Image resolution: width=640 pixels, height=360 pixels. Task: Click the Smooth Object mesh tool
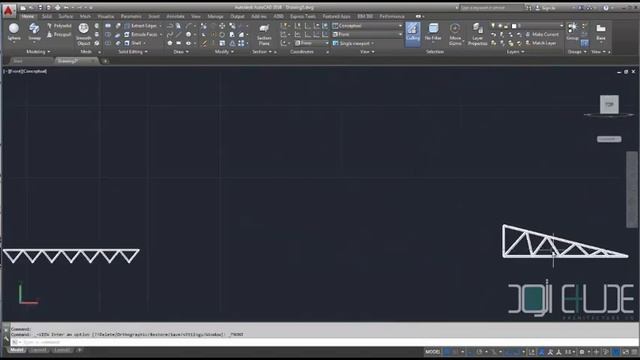[x=84, y=34]
